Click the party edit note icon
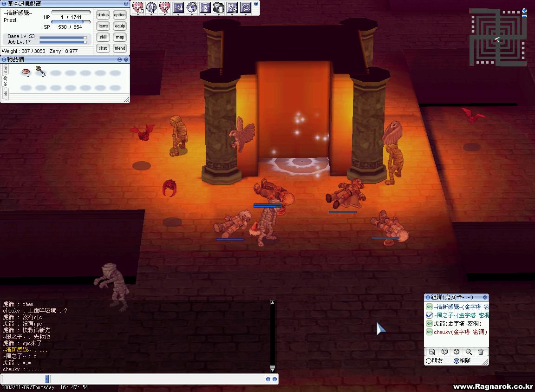The image size is (535, 392). [432, 352]
